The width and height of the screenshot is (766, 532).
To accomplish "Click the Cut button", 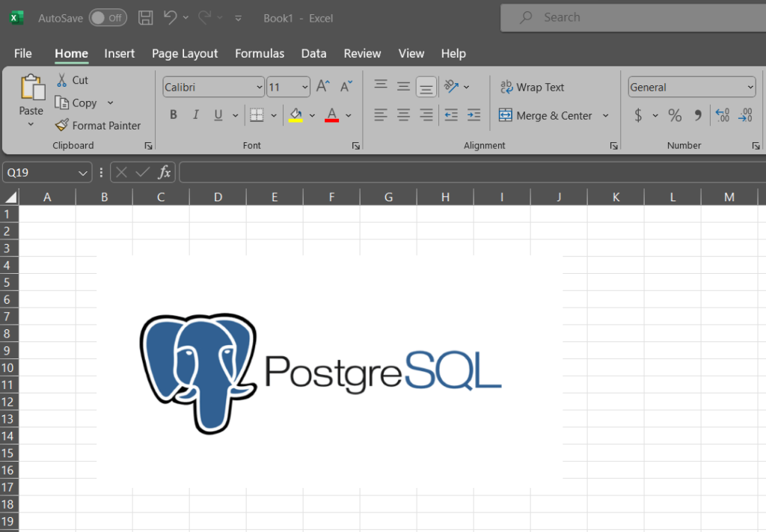I will (x=73, y=80).
